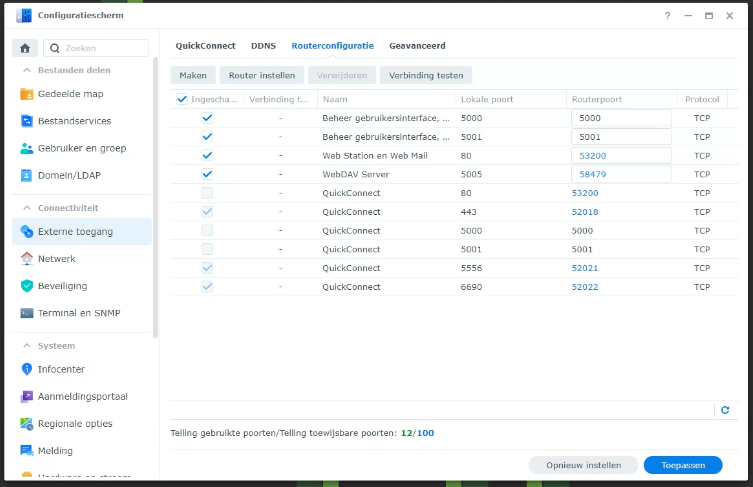Screen dimensions: 753x487
Task: Uncheck WebDAV Server checkbox
Action: (x=207, y=174)
